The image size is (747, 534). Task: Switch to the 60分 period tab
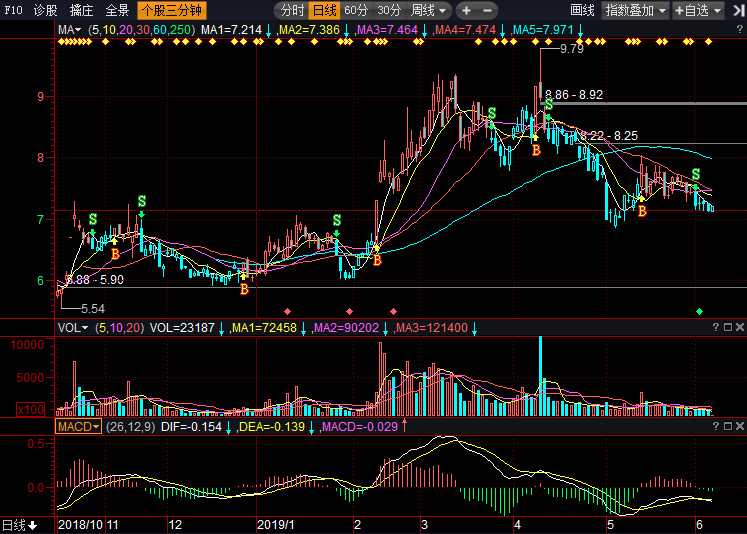(356, 10)
